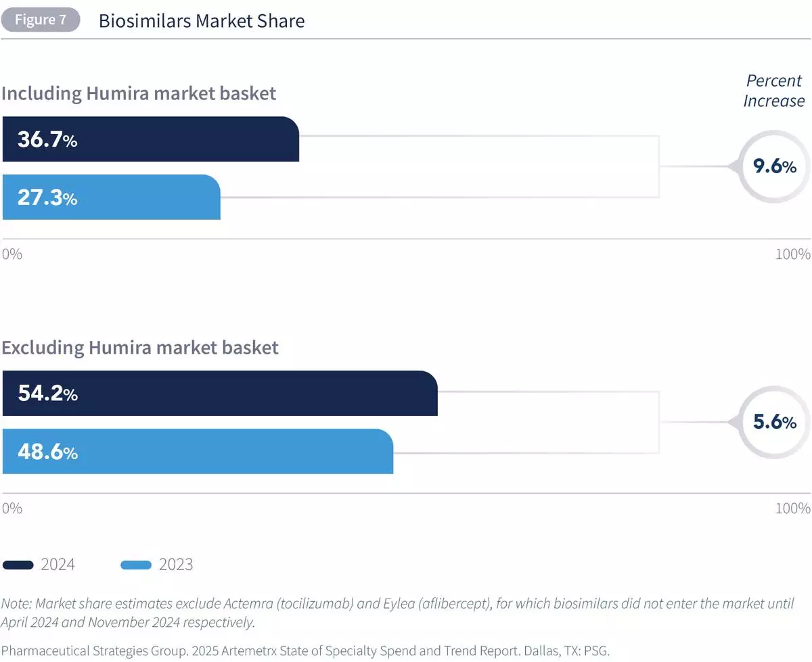Viewport: 812px width, 662px height.
Task: Click the 2024 dark navy legend swatch
Action: pos(18,565)
